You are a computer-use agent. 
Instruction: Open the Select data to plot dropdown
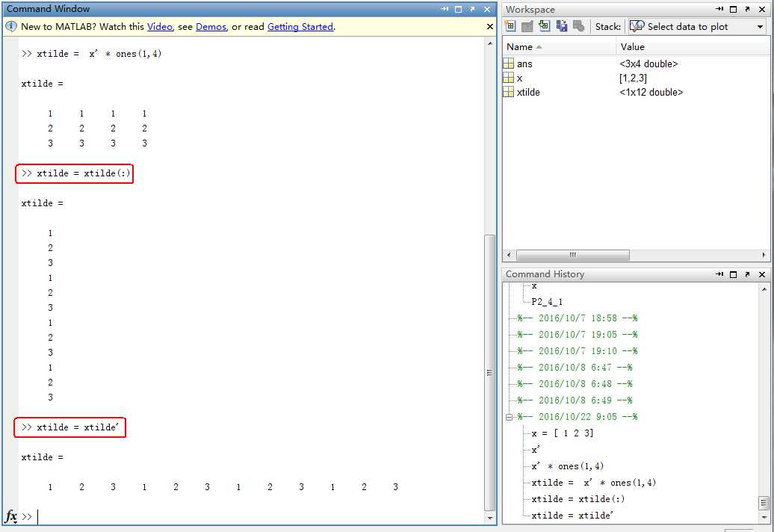pos(761,27)
